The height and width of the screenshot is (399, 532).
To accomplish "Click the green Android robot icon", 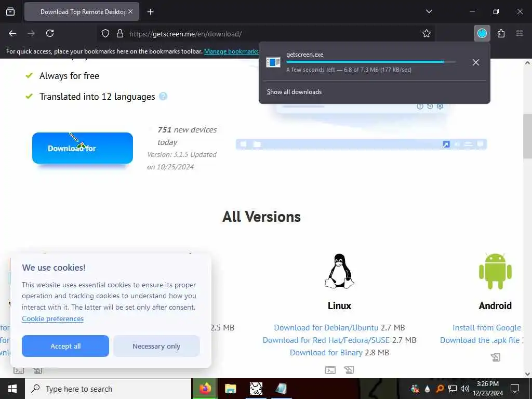I will [x=495, y=271].
